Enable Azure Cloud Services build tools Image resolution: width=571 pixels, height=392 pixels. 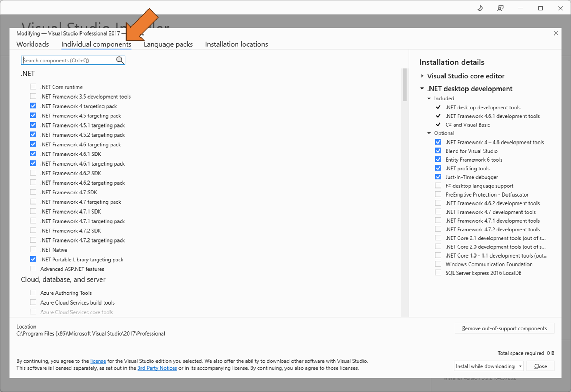33,302
